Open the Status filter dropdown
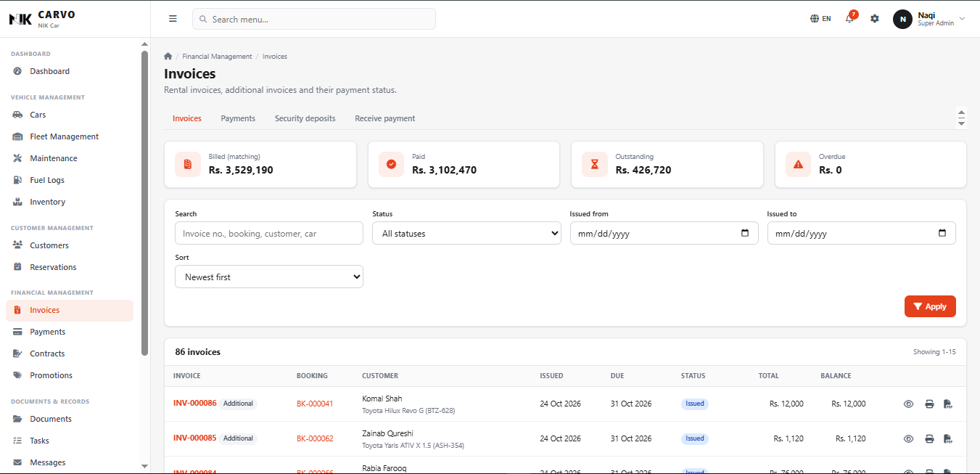Viewport: 980px width, 474px height. click(466, 233)
